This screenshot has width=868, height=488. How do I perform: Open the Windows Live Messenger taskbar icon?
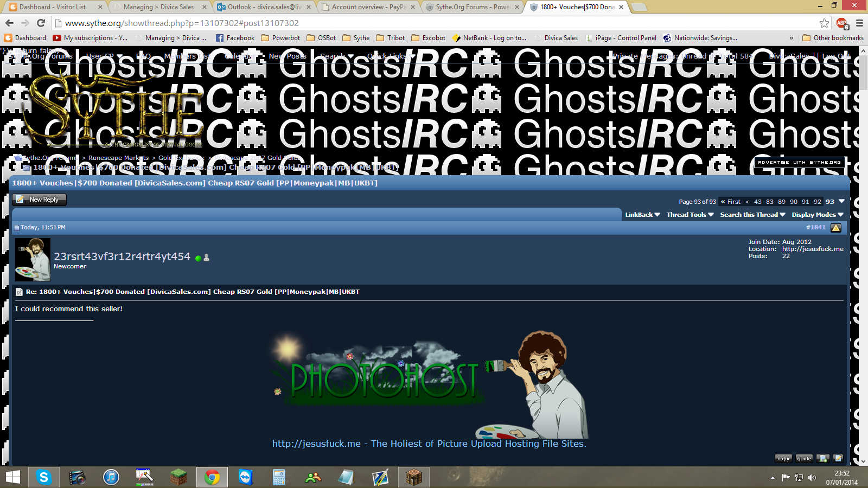pos(313,477)
